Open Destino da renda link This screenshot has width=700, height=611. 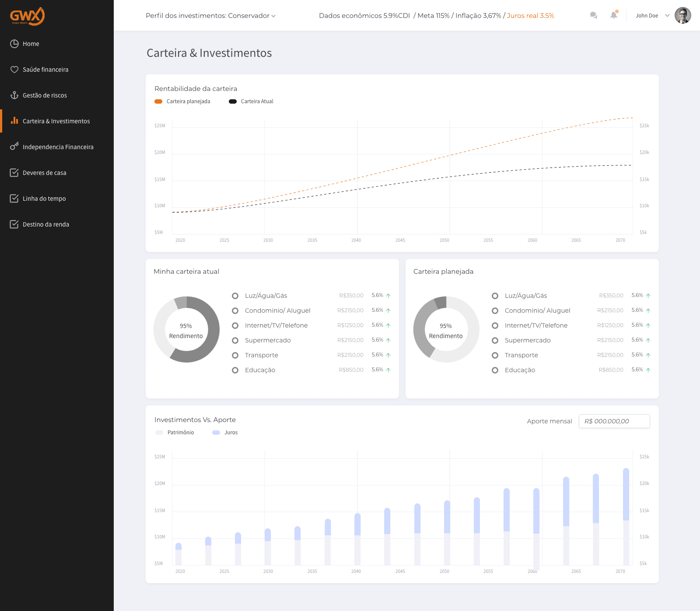pos(46,224)
